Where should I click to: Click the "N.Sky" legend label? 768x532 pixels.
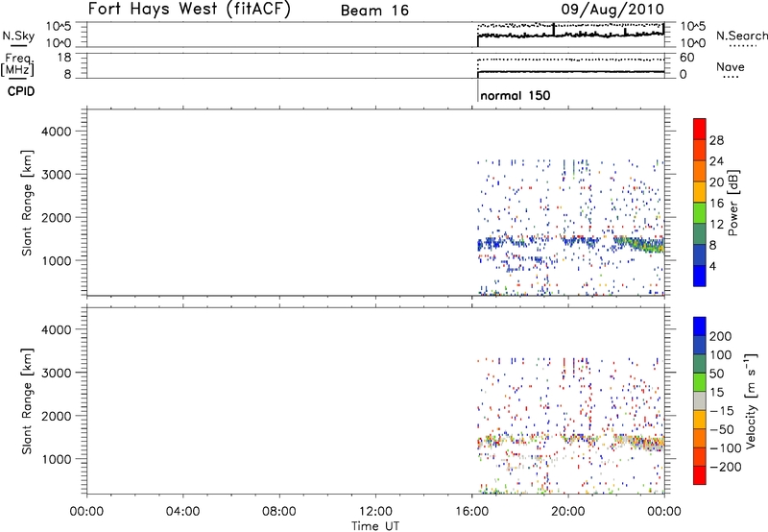(18, 36)
